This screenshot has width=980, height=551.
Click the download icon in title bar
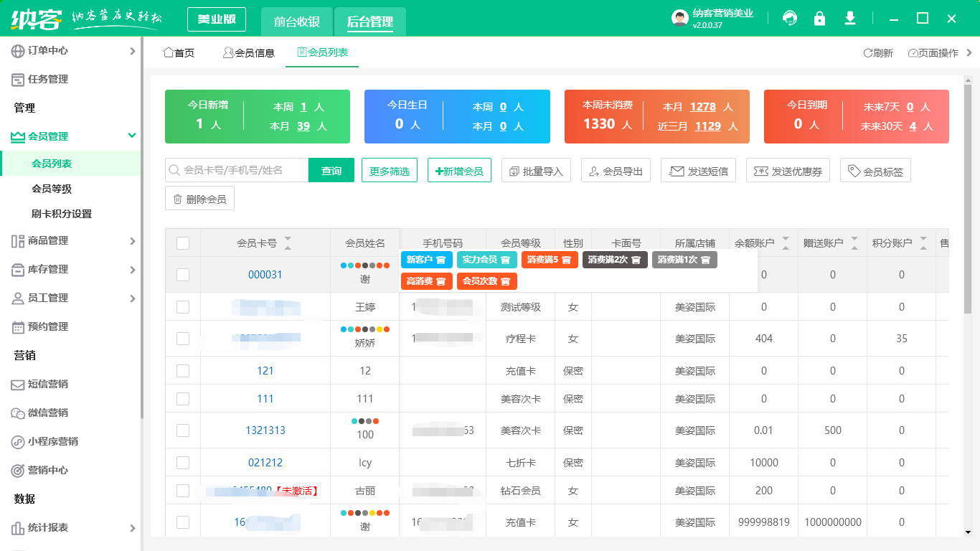850,19
